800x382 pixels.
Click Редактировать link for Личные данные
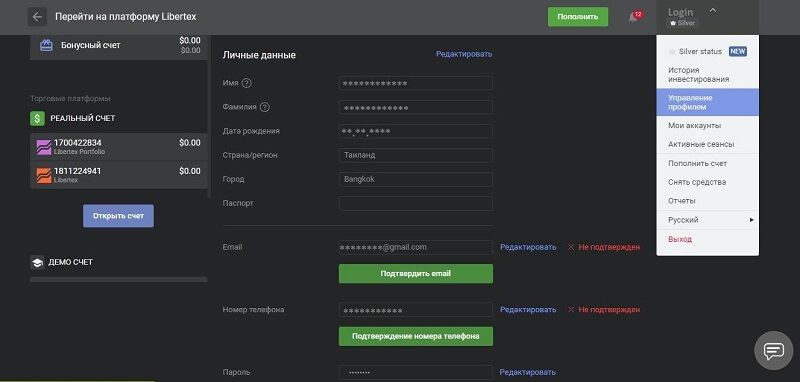464,54
